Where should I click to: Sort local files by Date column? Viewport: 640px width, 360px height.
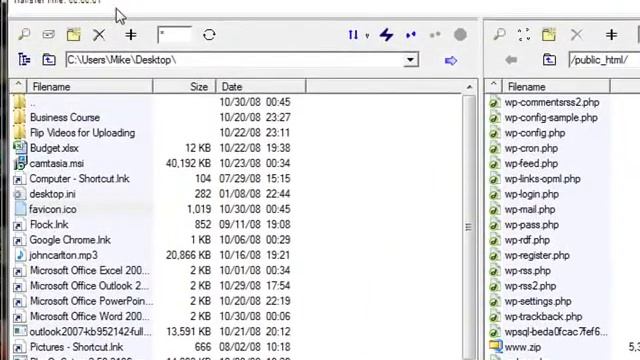tap(261, 87)
